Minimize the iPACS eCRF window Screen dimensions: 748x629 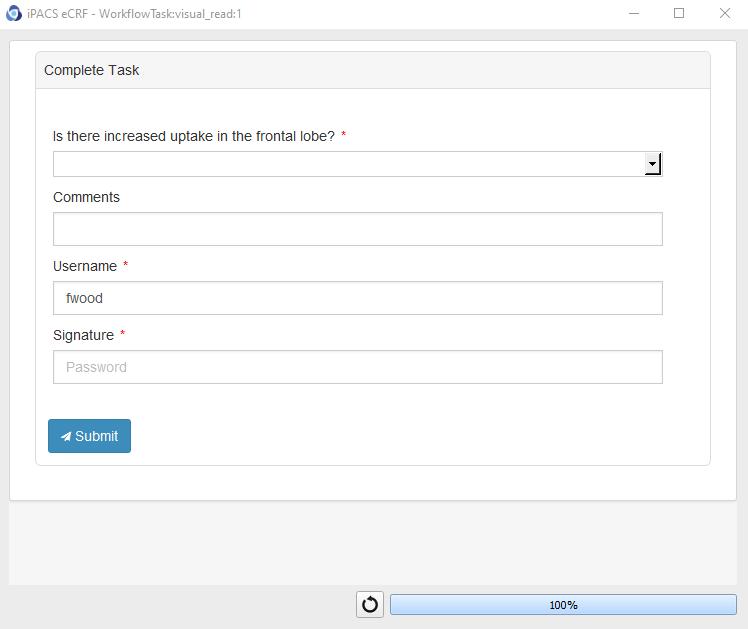634,14
